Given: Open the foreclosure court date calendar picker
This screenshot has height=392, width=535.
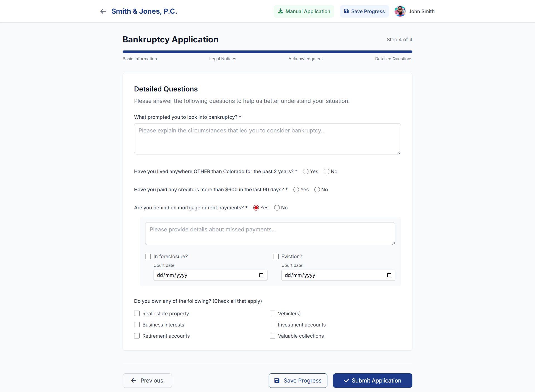Looking at the screenshot, I should tap(261, 275).
